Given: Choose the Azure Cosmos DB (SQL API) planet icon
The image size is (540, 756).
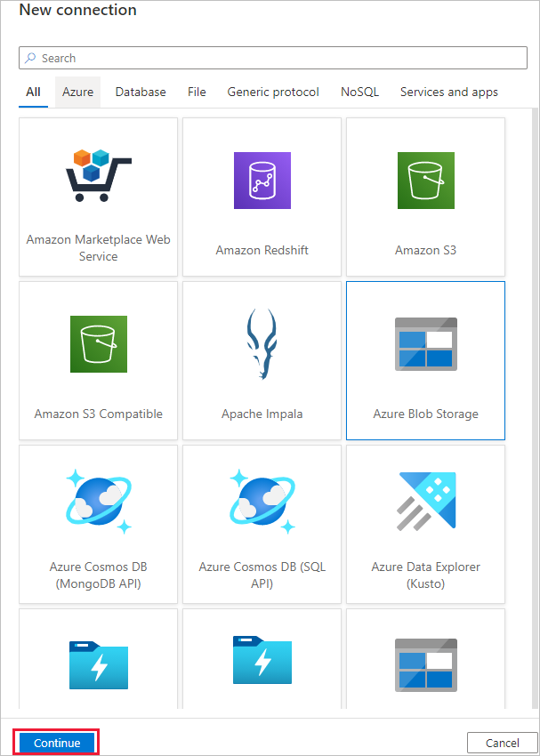Looking at the screenshot, I should (262, 502).
